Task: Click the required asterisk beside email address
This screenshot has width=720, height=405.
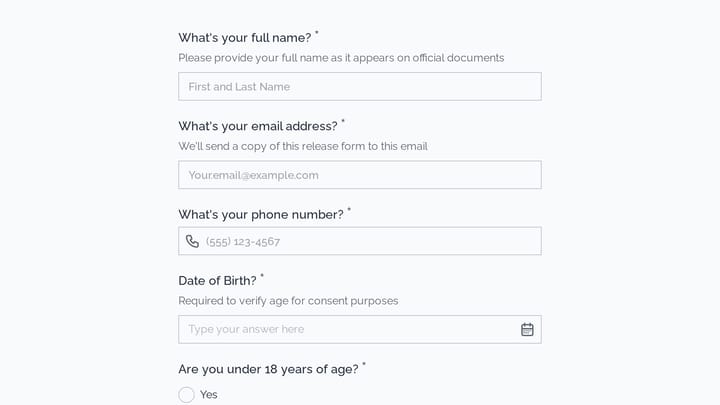Action: click(x=343, y=121)
